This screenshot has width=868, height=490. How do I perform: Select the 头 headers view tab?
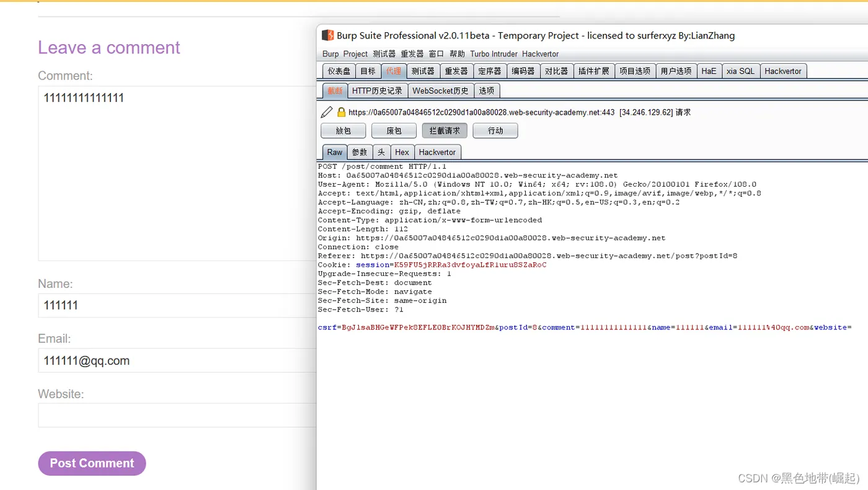coord(381,152)
